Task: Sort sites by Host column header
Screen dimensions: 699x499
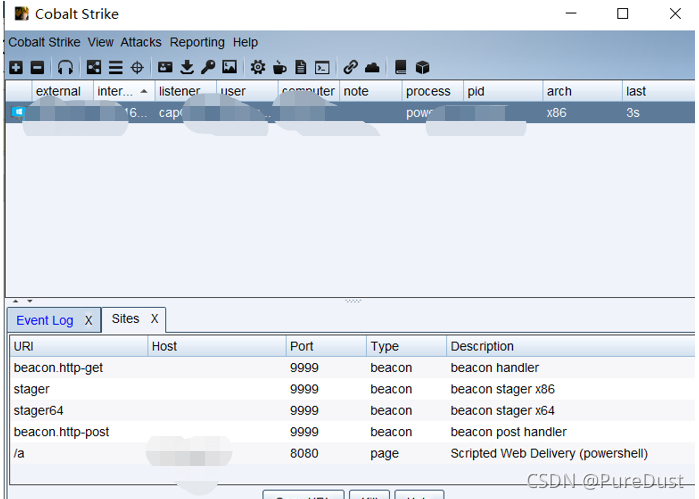Action: [217, 346]
